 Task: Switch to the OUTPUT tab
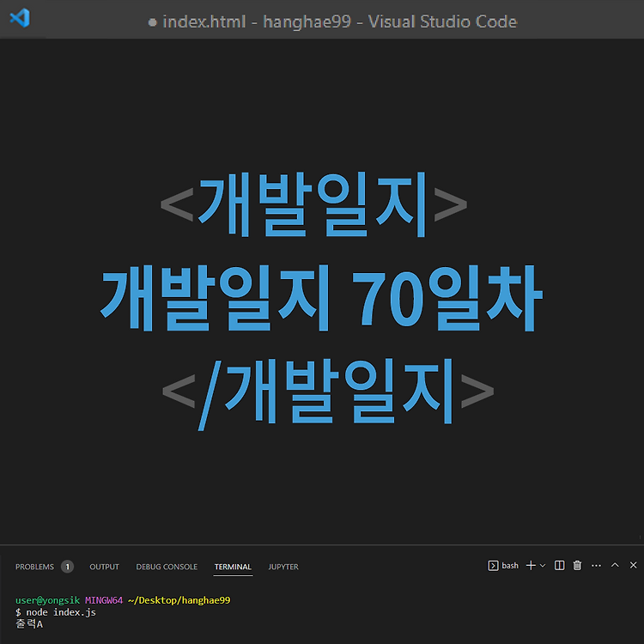[x=104, y=567]
